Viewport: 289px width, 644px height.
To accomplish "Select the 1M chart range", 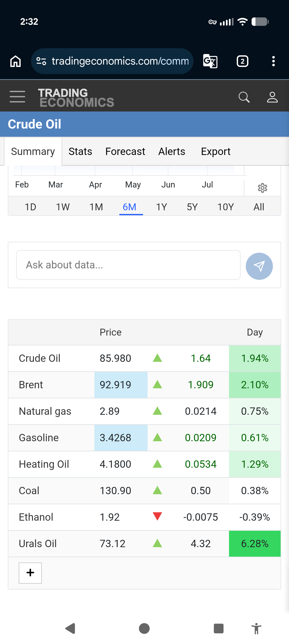I will coord(96,207).
